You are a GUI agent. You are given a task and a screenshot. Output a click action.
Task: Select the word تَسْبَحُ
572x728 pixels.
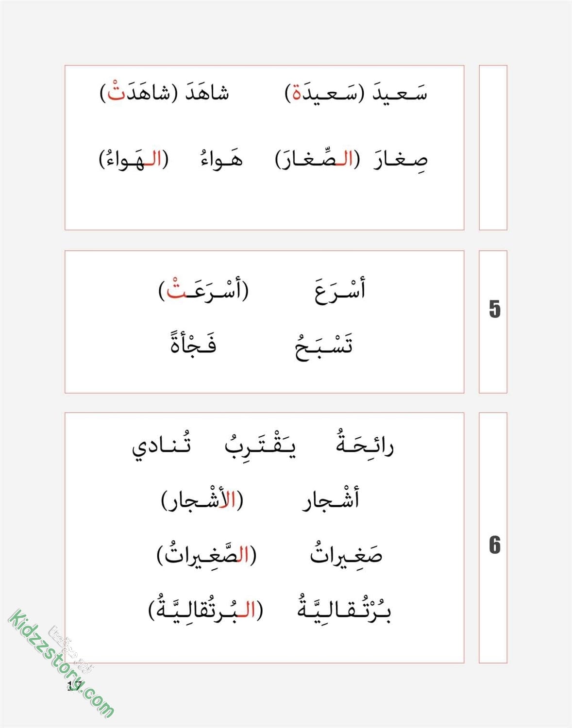pyautogui.click(x=324, y=346)
